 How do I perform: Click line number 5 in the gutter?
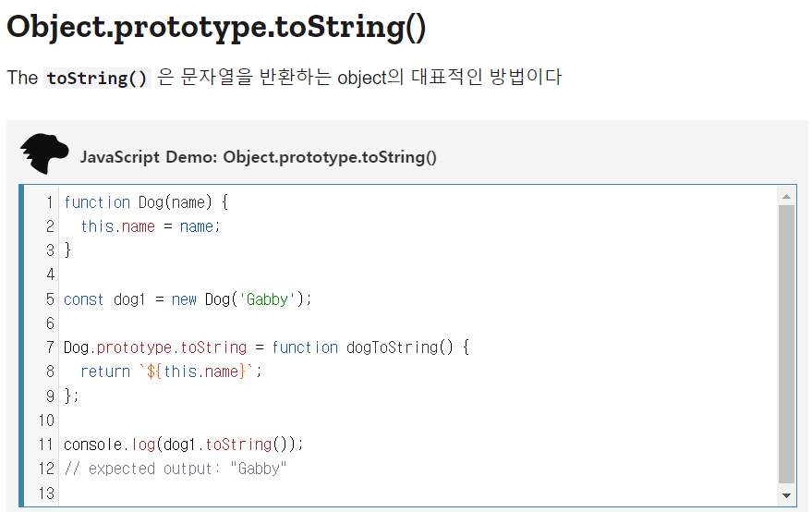pos(50,299)
